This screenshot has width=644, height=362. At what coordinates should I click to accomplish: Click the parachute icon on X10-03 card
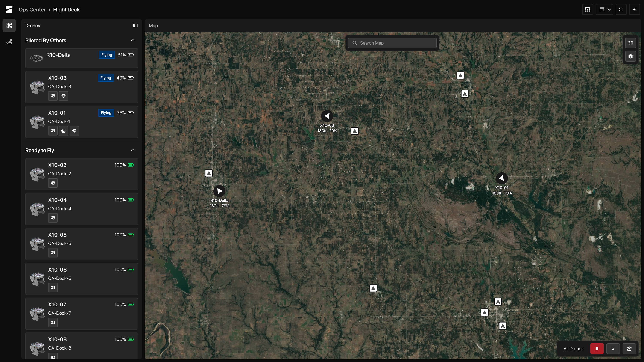[64, 96]
